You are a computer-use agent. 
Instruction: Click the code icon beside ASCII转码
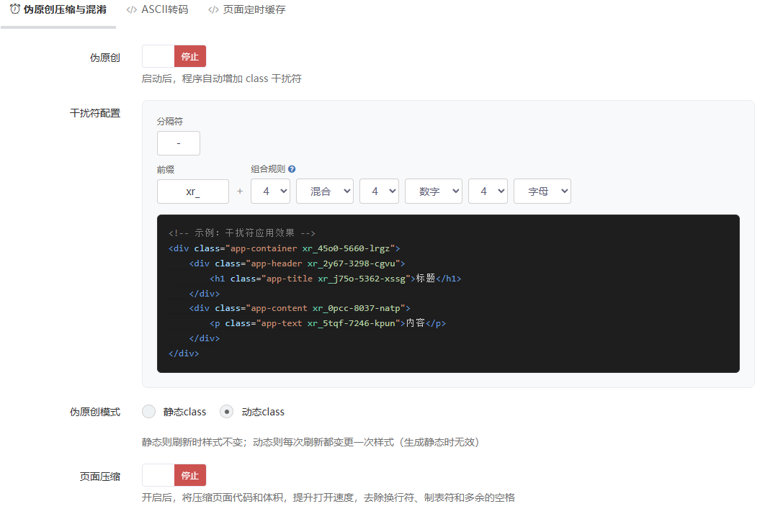pos(132,10)
